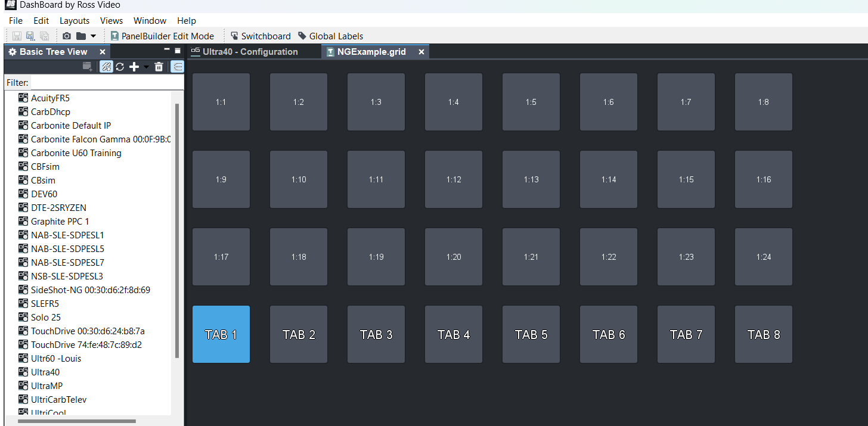Toggle the list view icon in tree toolbar
The image size is (868, 426).
[177, 67]
